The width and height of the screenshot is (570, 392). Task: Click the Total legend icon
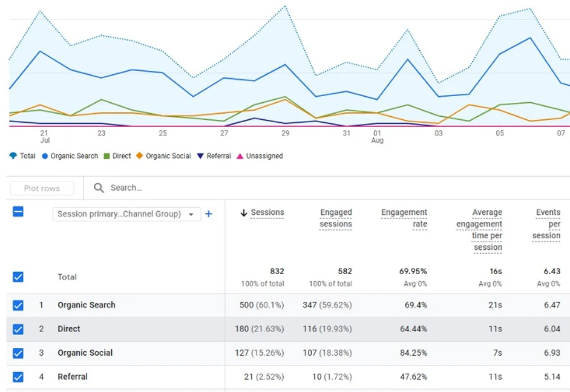pyautogui.click(x=13, y=156)
